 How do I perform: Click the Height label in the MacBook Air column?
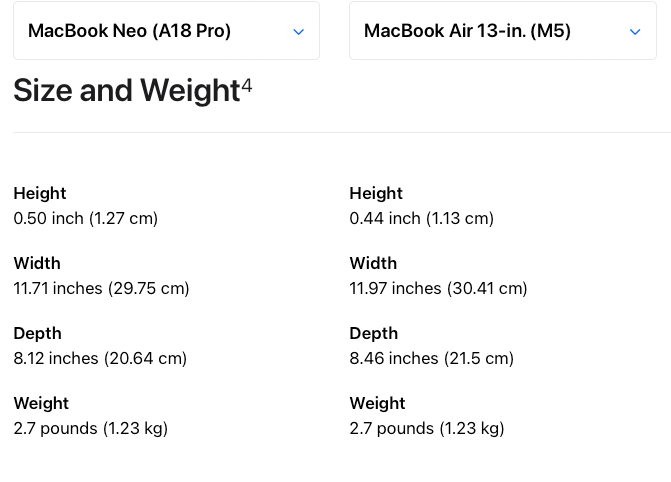pyautogui.click(x=376, y=193)
